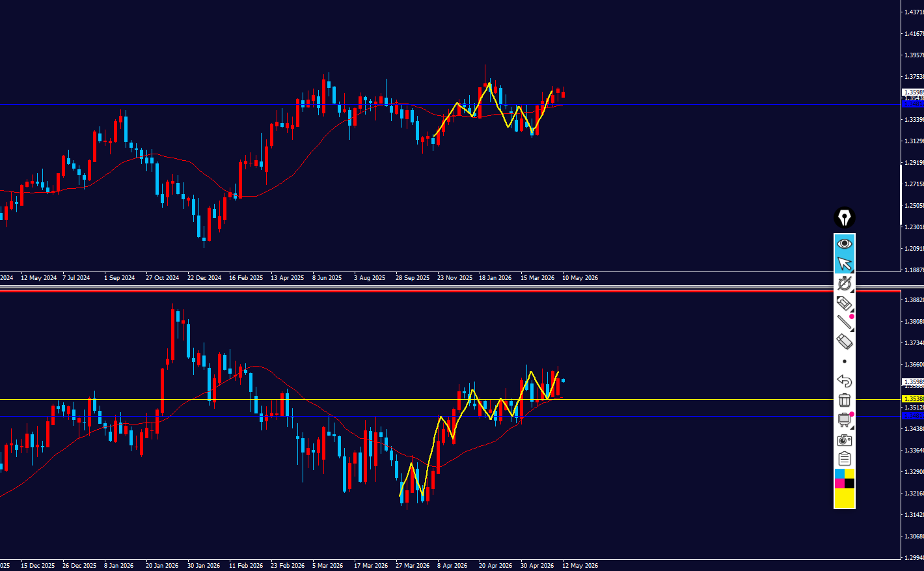Clear all ink with the trash icon
The width and height of the screenshot is (924, 571).
(x=845, y=400)
